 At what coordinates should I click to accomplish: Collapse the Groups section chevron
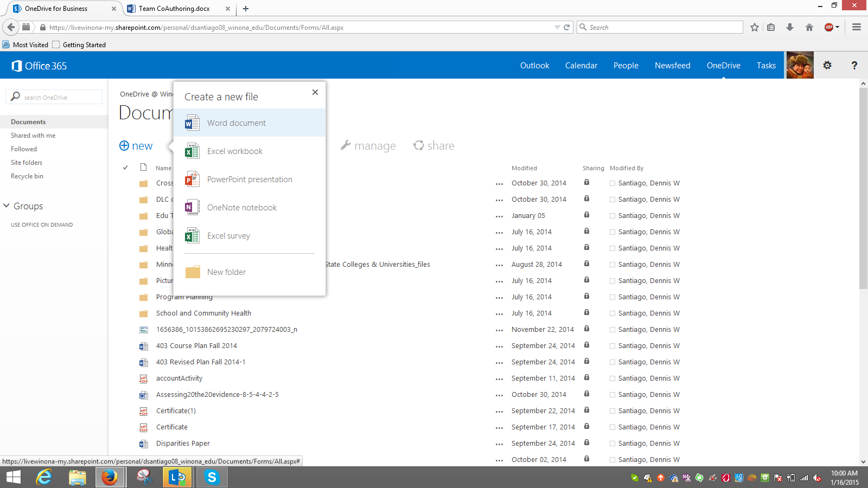(7, 206)
